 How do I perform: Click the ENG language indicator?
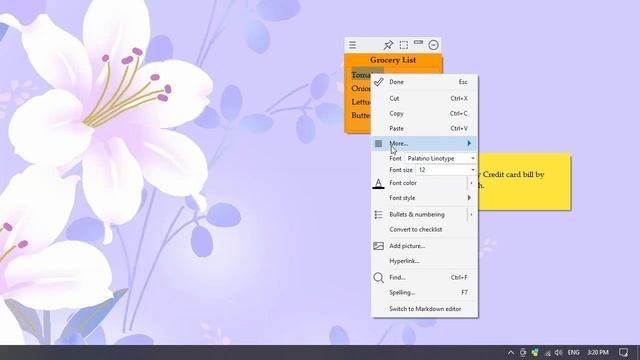click(x=573, y=352)
